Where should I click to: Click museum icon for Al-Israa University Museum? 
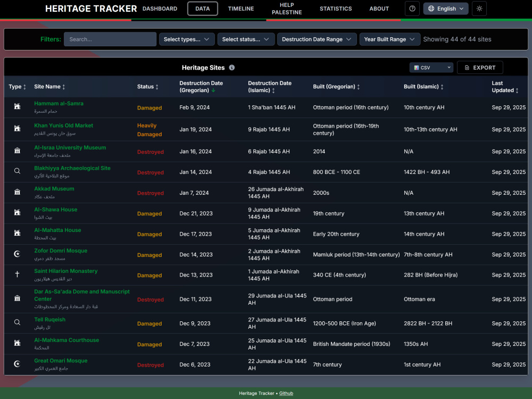click(17, 151)
